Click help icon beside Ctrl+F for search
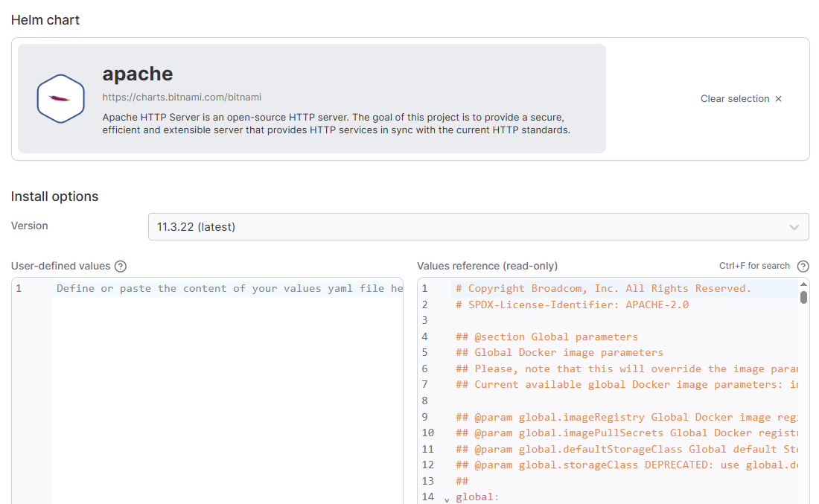819x504 pixels. (803, 267)
